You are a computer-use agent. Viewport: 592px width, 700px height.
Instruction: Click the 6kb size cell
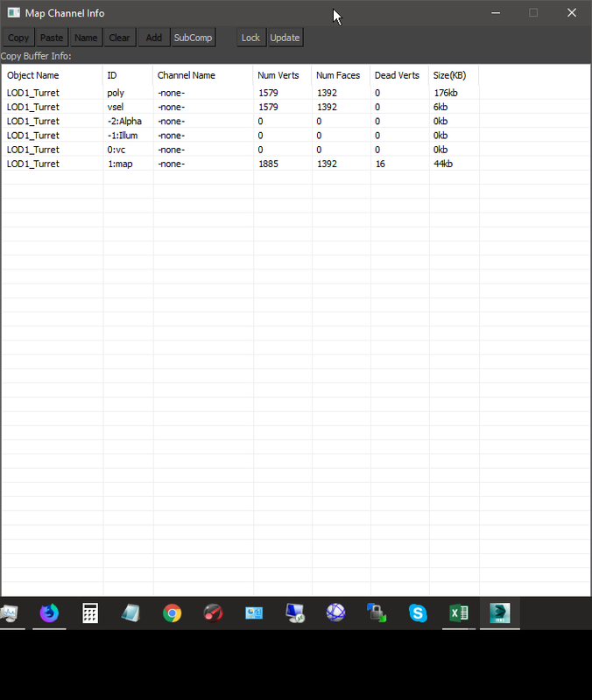(x=440, y=107)
